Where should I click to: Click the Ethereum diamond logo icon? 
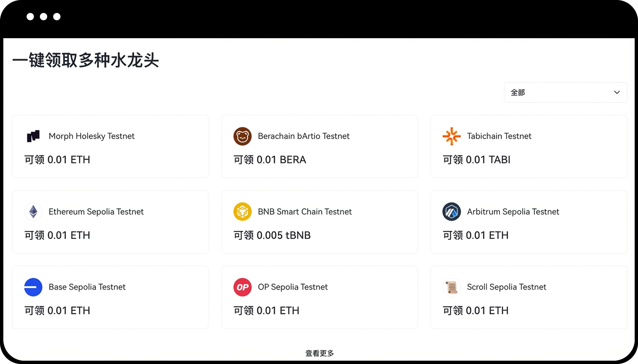point(33,212)
